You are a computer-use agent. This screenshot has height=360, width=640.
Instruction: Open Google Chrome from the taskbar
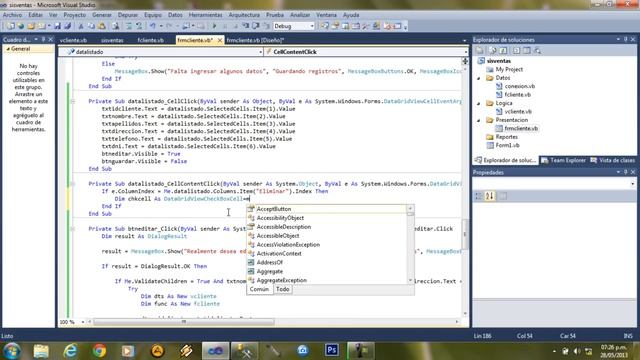[x=99, y=351]
